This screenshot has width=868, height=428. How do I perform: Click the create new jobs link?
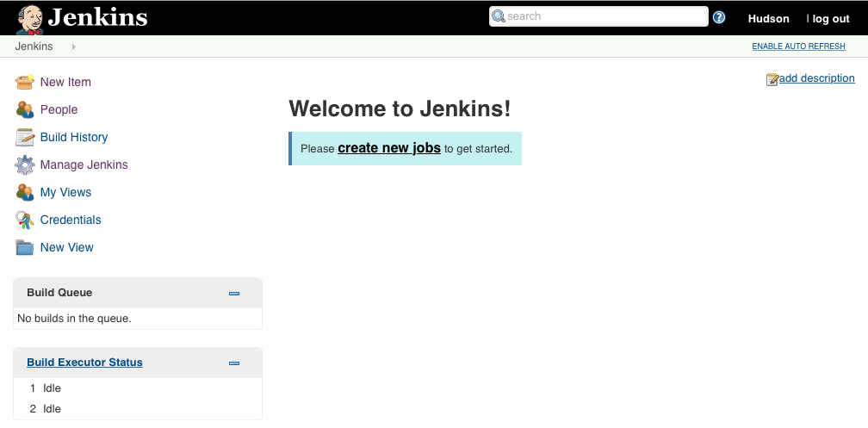[x=389, y=148]
